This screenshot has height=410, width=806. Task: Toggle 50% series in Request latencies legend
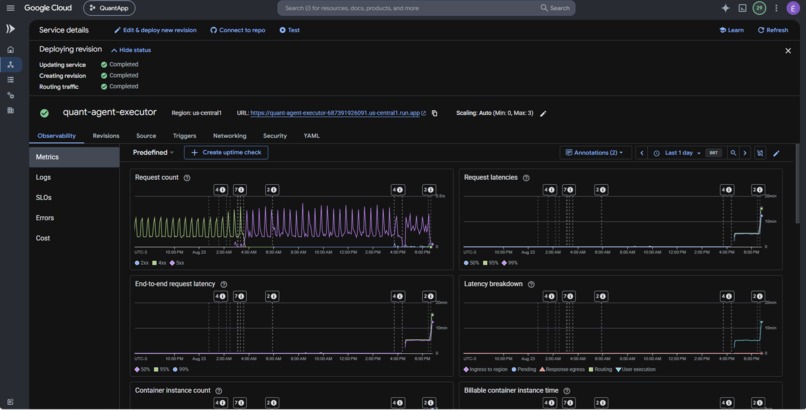(x=471, y=263)
